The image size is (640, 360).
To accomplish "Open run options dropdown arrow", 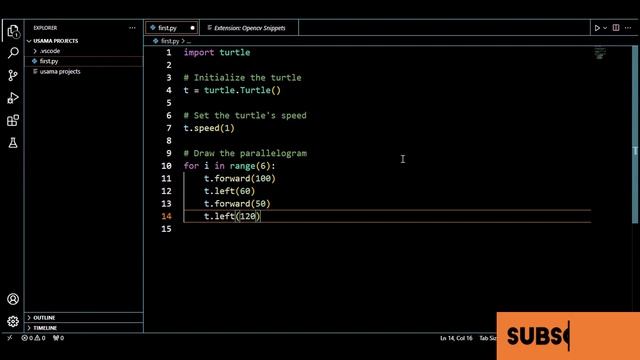I will (x=605, y=28).
